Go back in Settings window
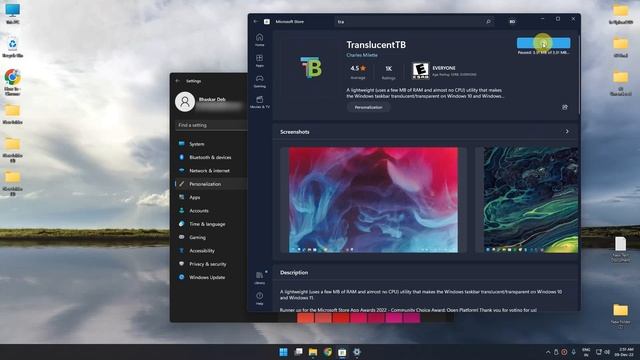The width and height of the screenshot is (640, 360). [x=178, y=81]
